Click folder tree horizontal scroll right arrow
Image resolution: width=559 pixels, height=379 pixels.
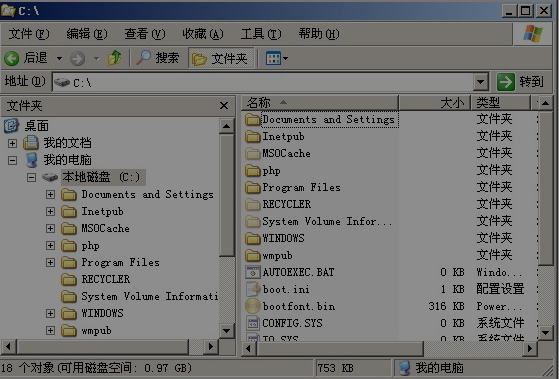pos(211,346)
